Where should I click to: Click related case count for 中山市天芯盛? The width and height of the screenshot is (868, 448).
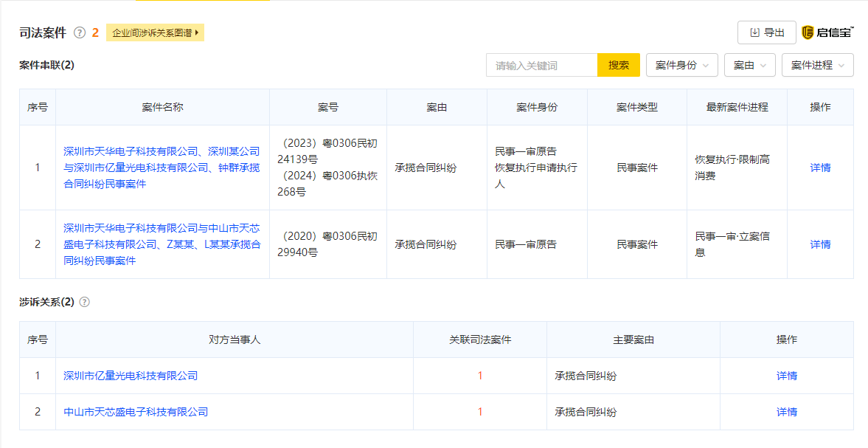pyautogui.click(x=480, y=412)
